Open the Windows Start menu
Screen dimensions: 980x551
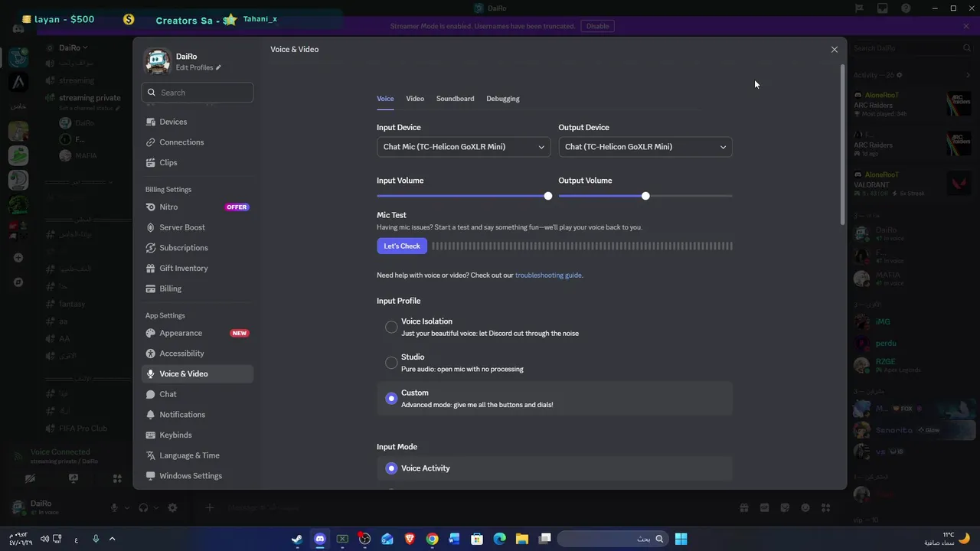pyautogui.click(x=681, y=539)
